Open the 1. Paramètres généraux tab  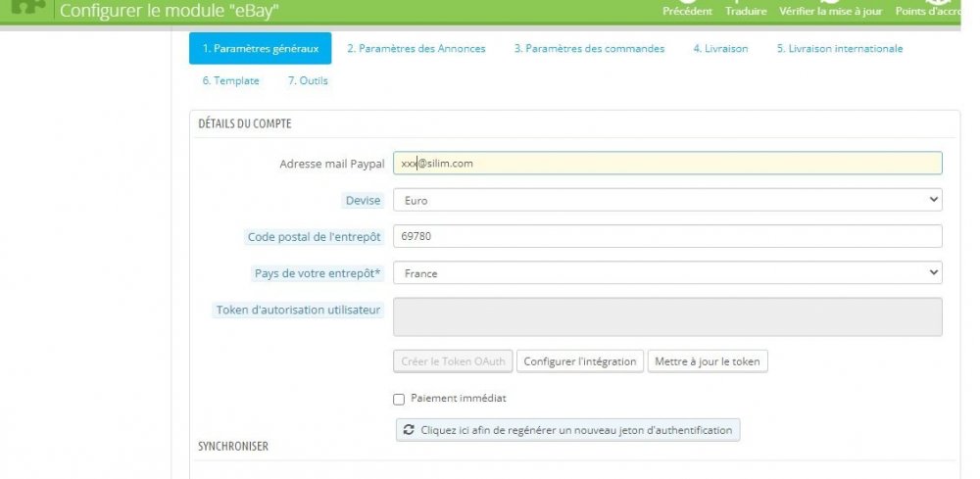[260, 49]
